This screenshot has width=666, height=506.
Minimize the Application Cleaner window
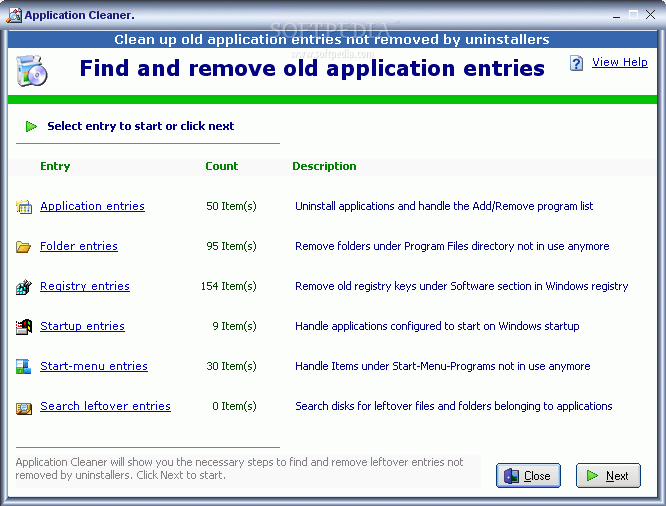[x=616, y=15]
